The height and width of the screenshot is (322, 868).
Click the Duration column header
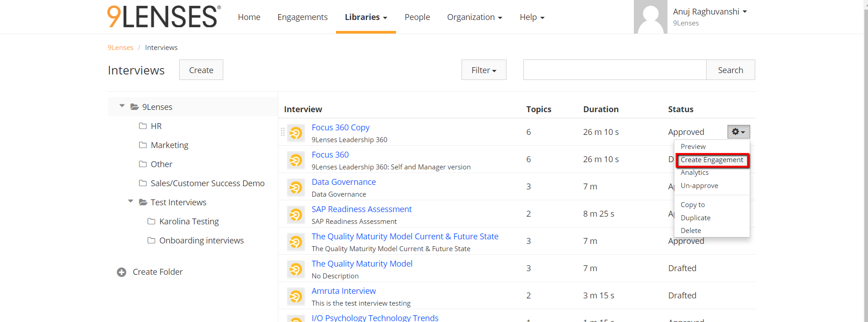[601, 109]
